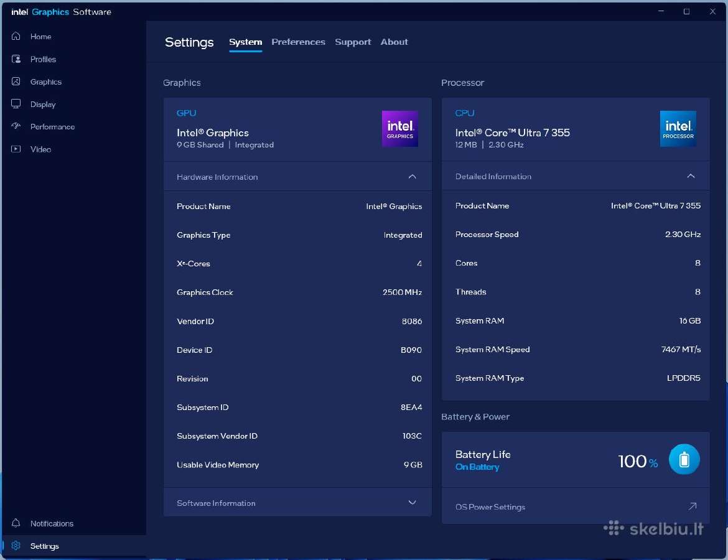Image resolution: width=728 pixels, height=560 pixels.
Task: Expand the Software Information section
Action: (x=413, y=502)
